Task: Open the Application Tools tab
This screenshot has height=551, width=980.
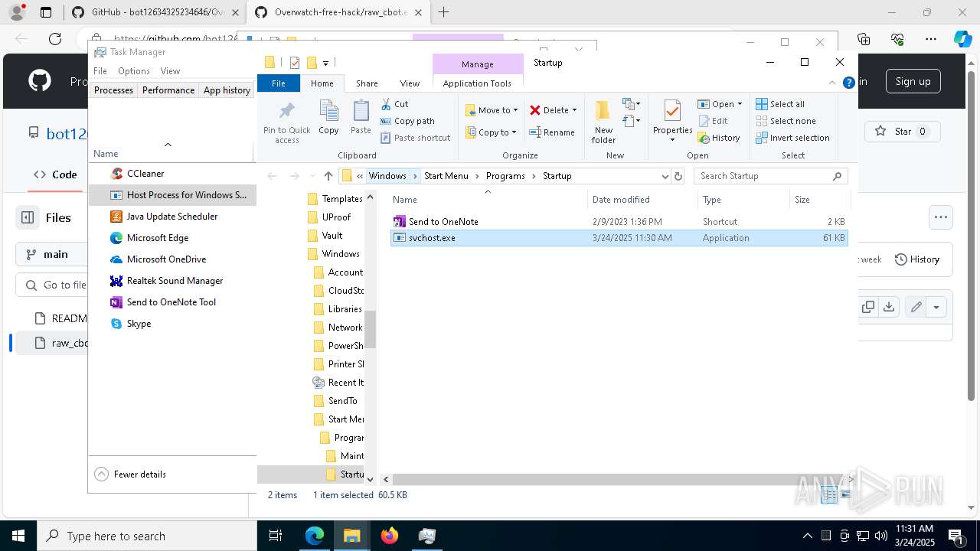Action: tap(477, 83)
